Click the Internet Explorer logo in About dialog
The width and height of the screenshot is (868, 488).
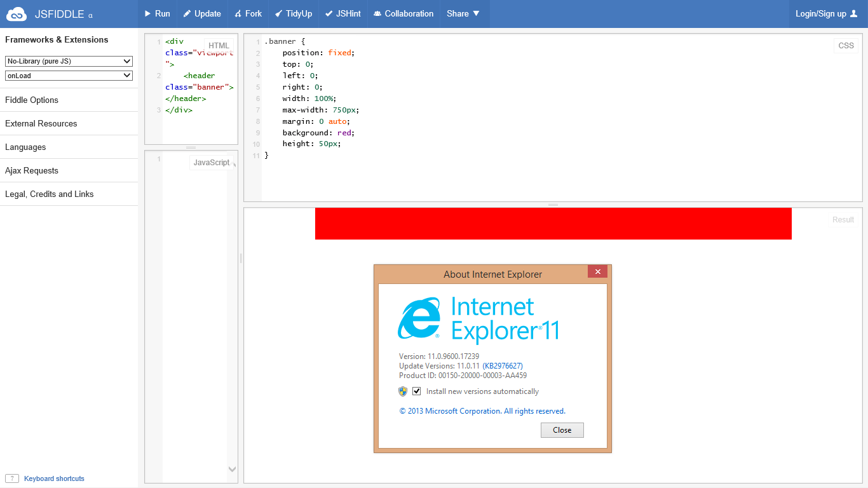(419, 320)
